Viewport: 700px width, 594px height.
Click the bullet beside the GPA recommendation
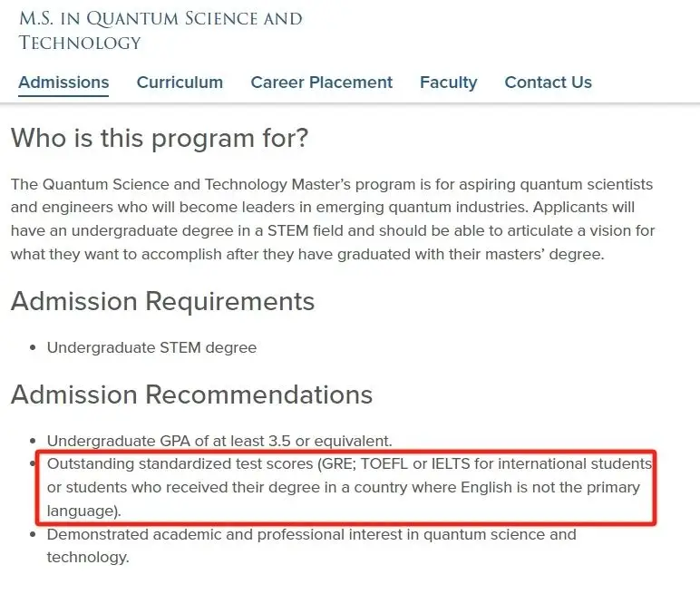coord(34,441)
